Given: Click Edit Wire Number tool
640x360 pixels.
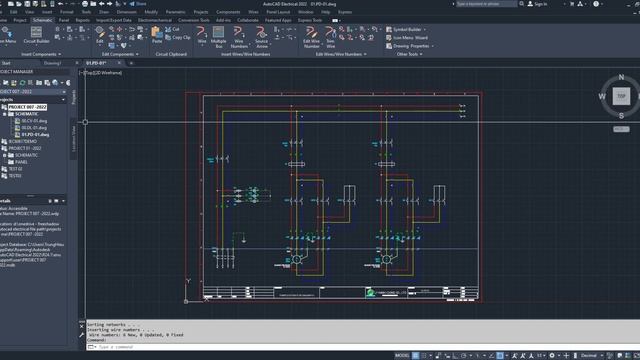Looking at the screenshot, I should pyautogui.click(x=311, y=37).
